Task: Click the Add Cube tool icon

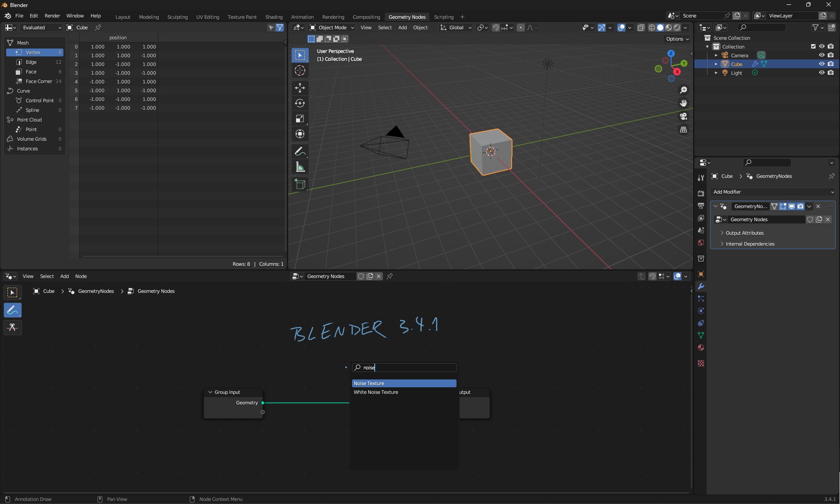Action: click(300, 184)
